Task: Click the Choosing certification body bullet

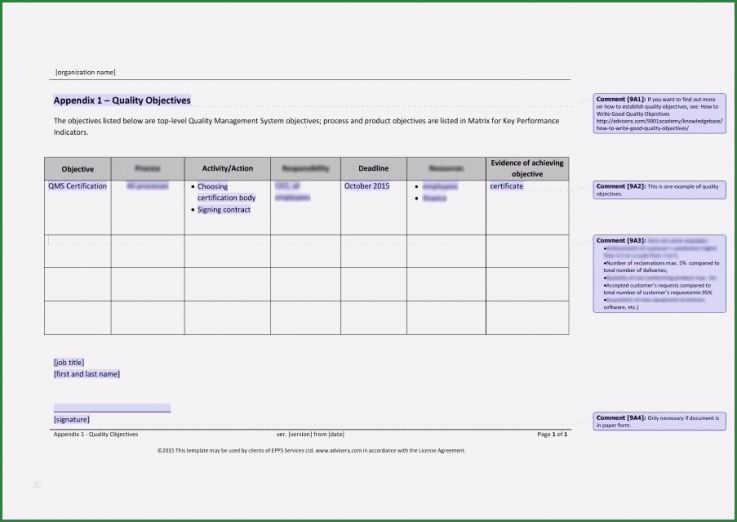Action: pos(226,192)
